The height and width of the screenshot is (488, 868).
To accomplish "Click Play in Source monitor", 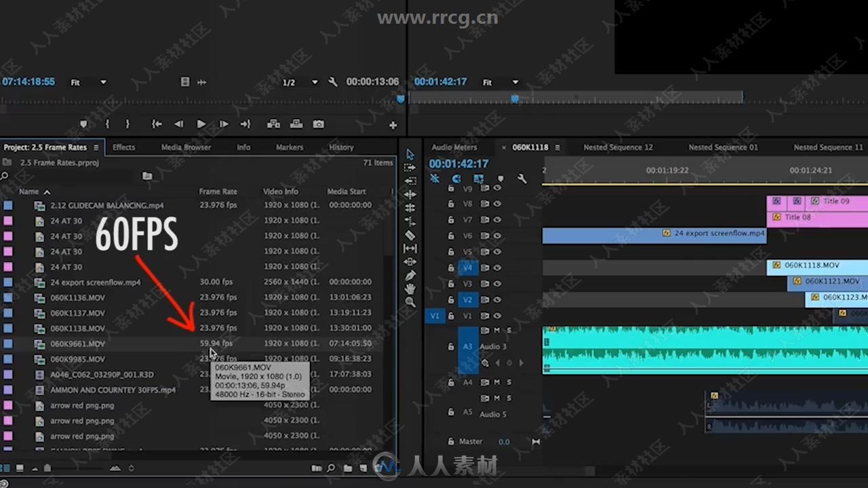I will (201, 124).
